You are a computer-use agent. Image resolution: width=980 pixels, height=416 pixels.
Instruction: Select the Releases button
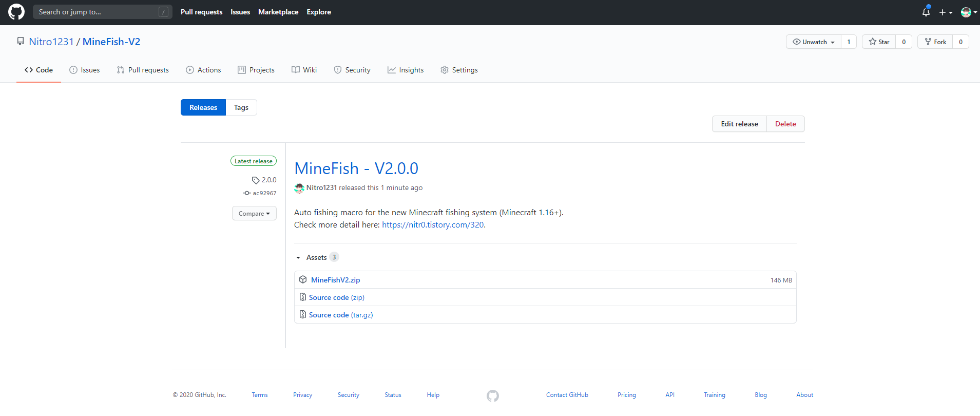click(203, 107)
